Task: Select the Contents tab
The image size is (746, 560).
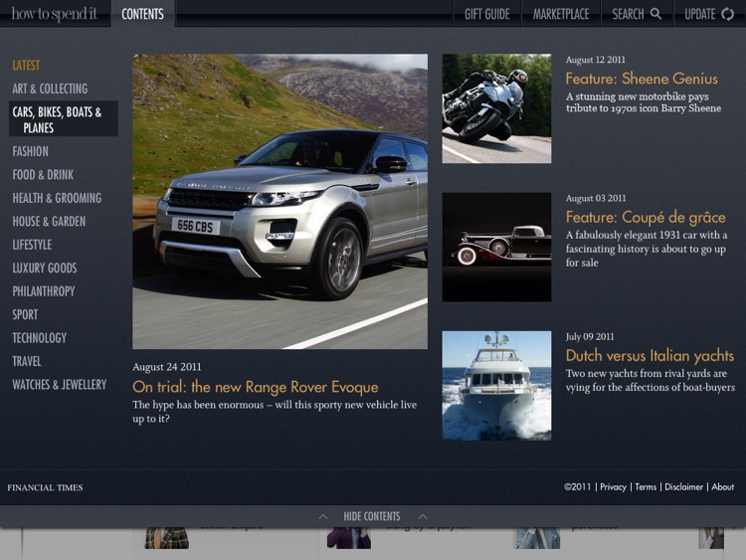Action: pos(142,14)
